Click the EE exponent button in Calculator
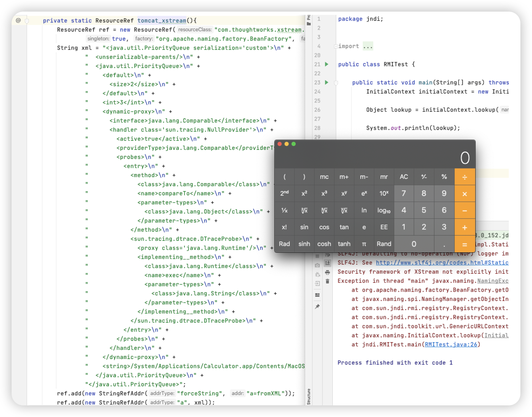This screenshot has height=417, width=532. point(384,227)
